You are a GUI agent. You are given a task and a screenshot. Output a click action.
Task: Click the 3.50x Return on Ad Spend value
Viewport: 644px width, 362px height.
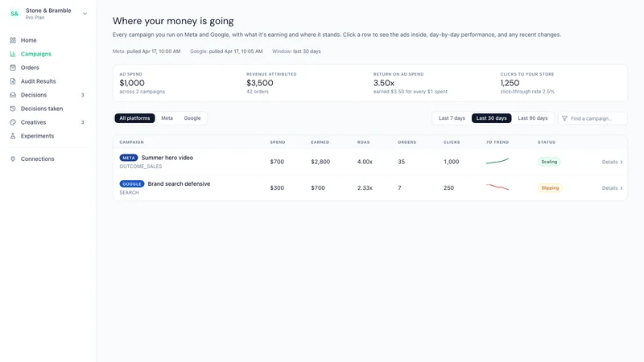(384, 83)
